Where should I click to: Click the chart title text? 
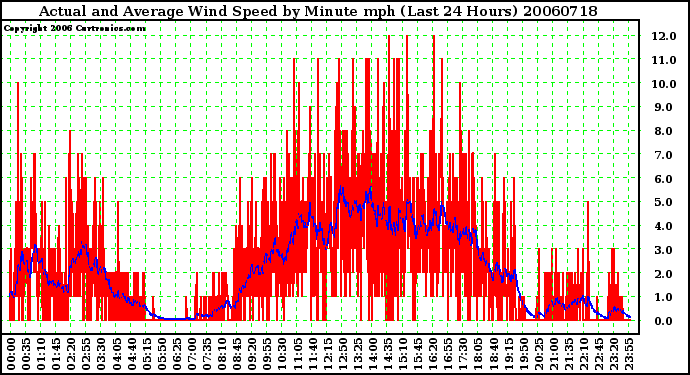(318, 11)
